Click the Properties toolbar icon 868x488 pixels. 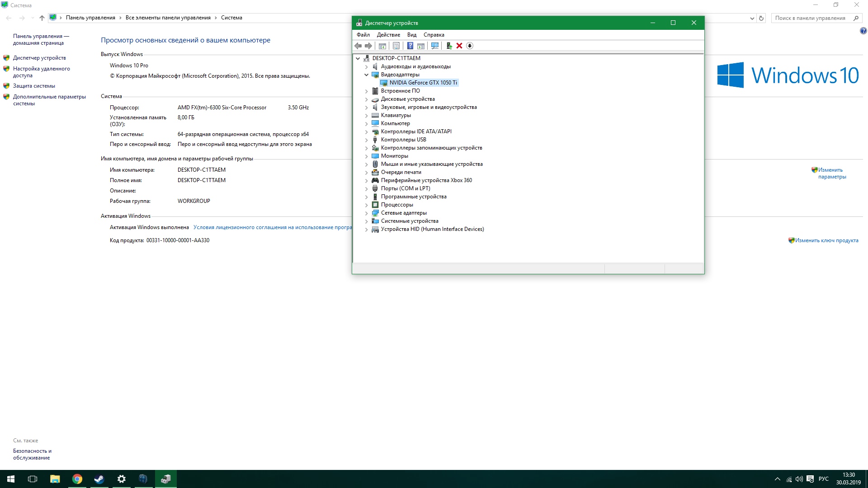point(396,46)
